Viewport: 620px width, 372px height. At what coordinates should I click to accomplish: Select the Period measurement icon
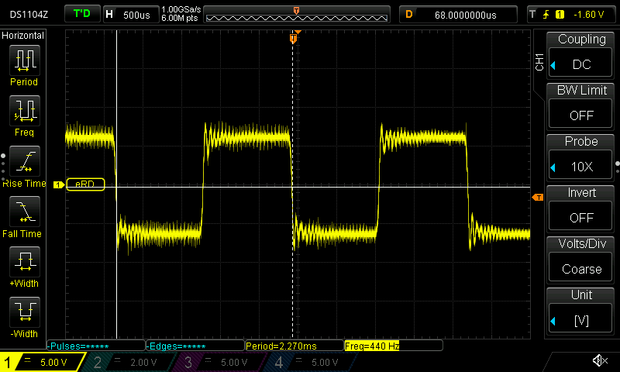coord(24,60)
